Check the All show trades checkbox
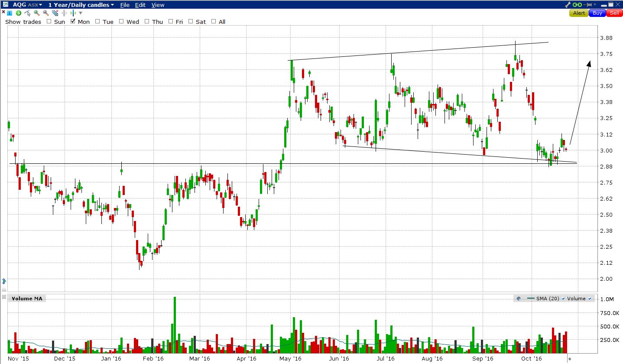The image size is (623, 364). click(214, 21)
